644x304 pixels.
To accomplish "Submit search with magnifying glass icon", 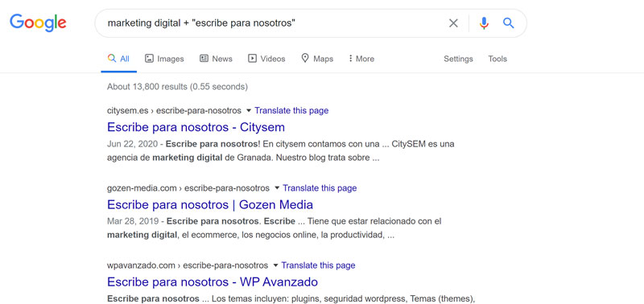I will click(509, 23).
